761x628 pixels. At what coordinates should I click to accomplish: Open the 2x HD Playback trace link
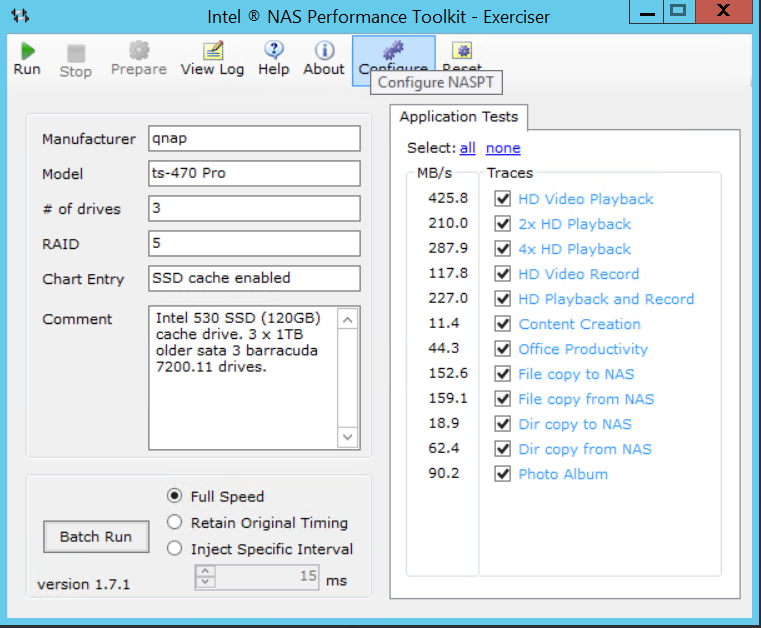(x=575, y=224)
